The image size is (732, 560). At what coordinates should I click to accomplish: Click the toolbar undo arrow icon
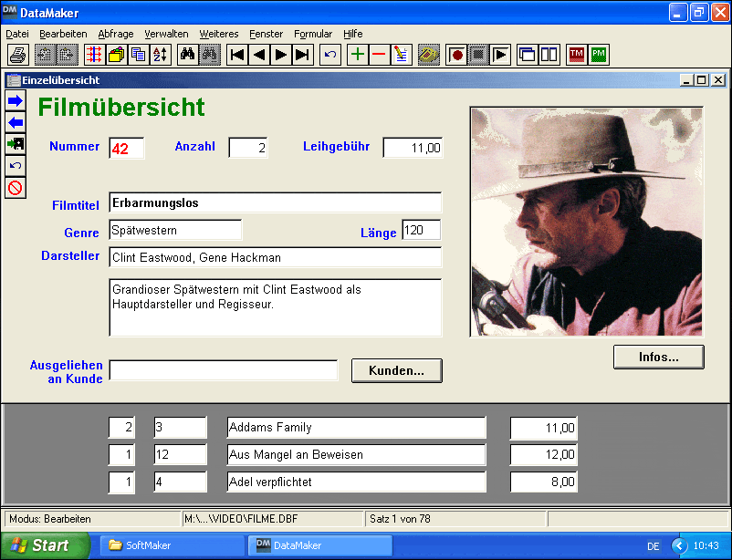[x=330, y=55]
